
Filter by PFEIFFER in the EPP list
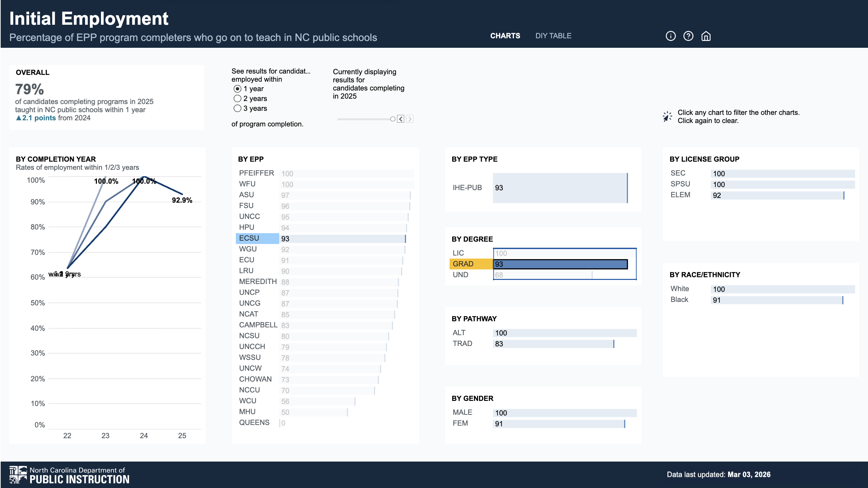pyautogui.click(x=256, y=173)
